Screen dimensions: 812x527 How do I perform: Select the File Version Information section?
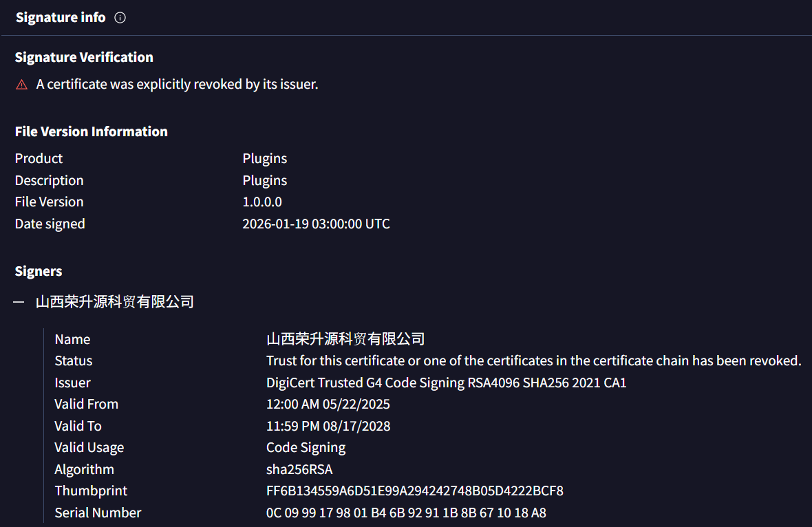[x=91, y=131]
